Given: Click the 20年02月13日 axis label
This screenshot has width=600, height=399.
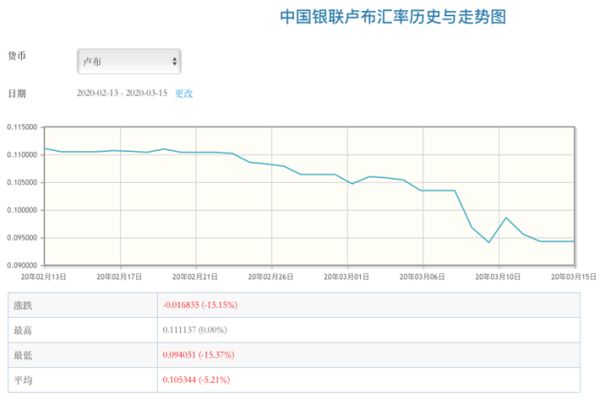Looking at the screenshot, I should [43, 277].
